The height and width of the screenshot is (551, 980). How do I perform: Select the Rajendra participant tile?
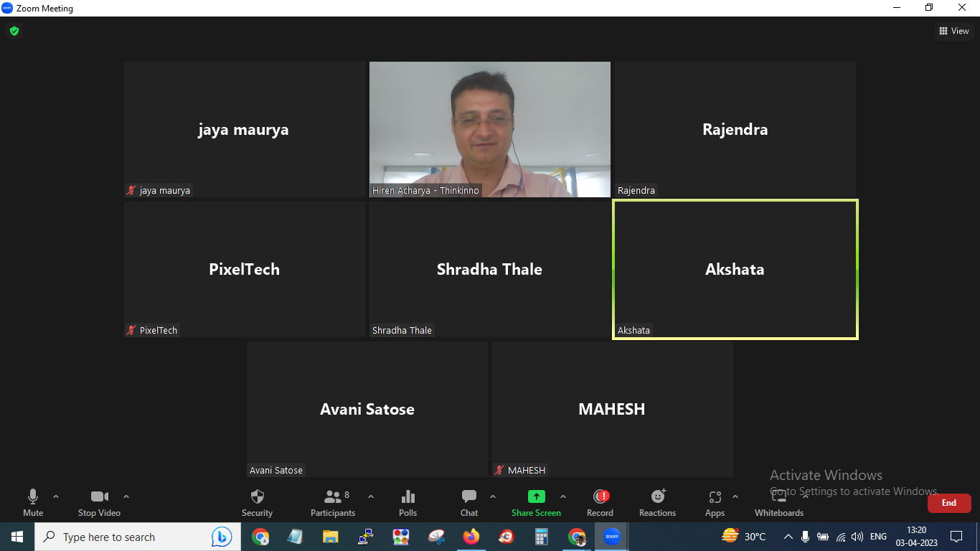coord(735,129)
